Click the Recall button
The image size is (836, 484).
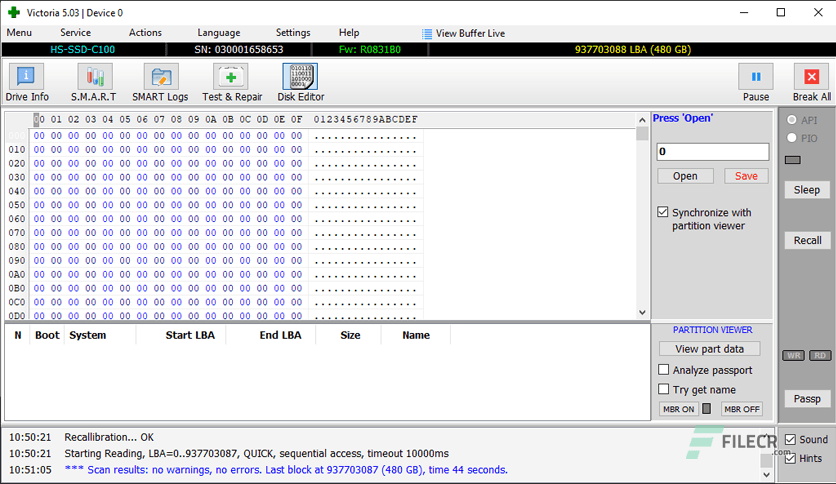(807, 240)
